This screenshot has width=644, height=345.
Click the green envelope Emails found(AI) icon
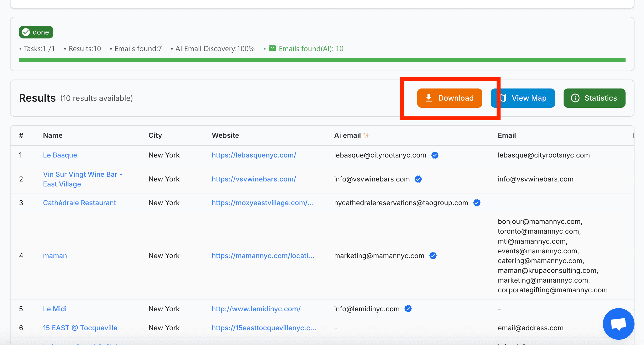pos(272,48)
